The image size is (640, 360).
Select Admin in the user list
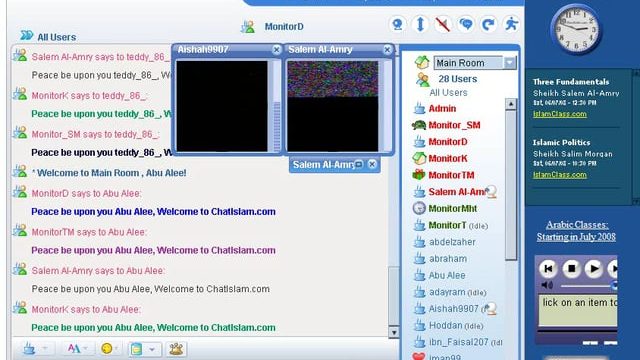(442, 109)
